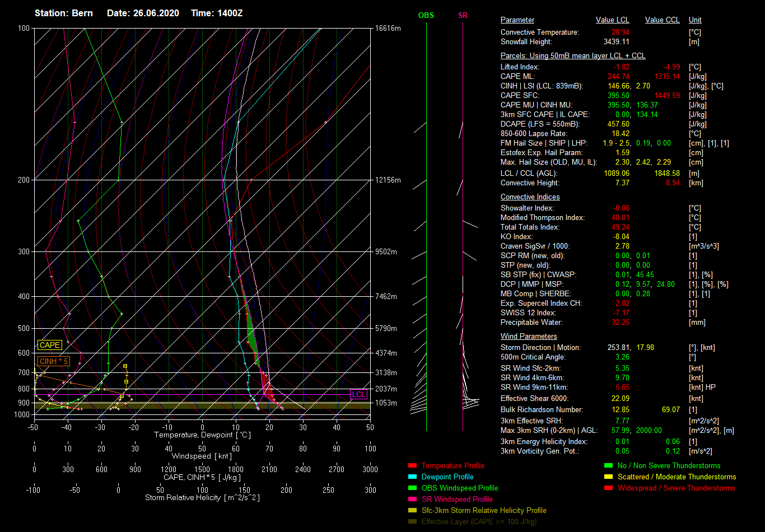Open the Wind Parameters section heading
This screenshot has width=765, height=532.
(529, 337)
